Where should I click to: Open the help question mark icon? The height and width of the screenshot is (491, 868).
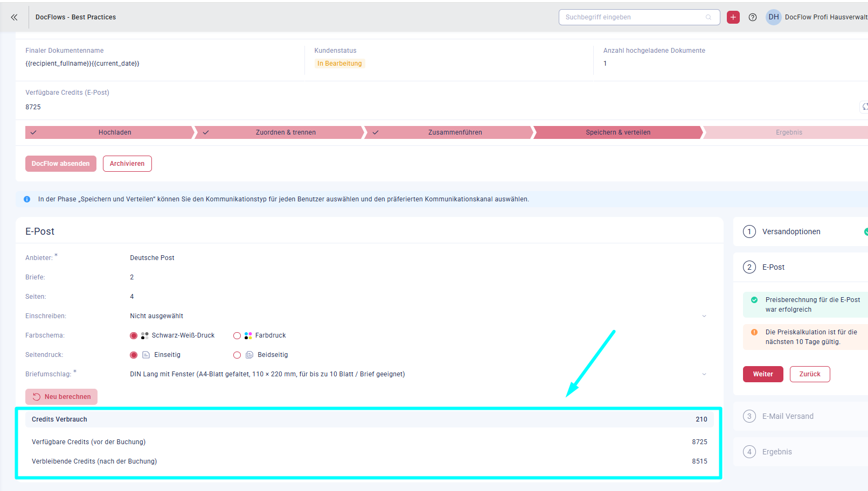point(753,17)
